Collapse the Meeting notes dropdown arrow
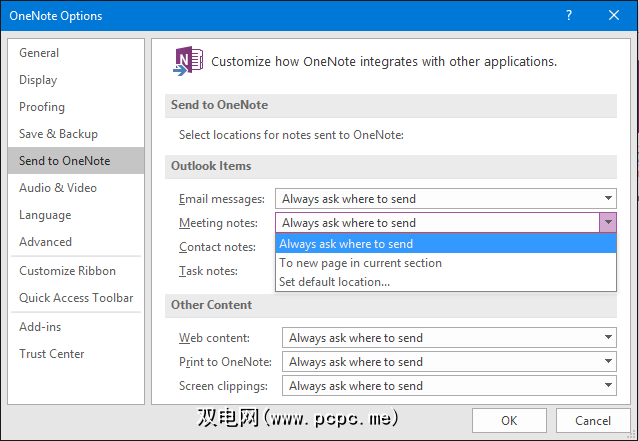 tap(607, 223)
